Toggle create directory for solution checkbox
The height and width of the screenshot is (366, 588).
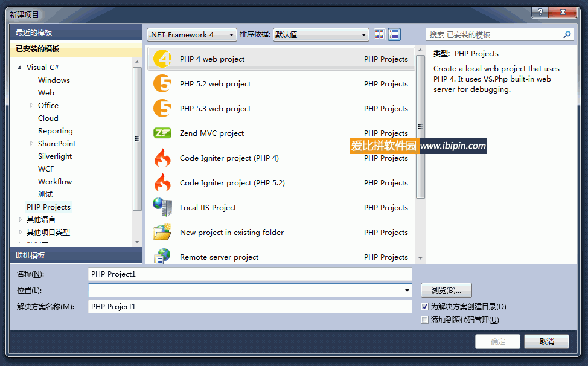pos(424,307)
